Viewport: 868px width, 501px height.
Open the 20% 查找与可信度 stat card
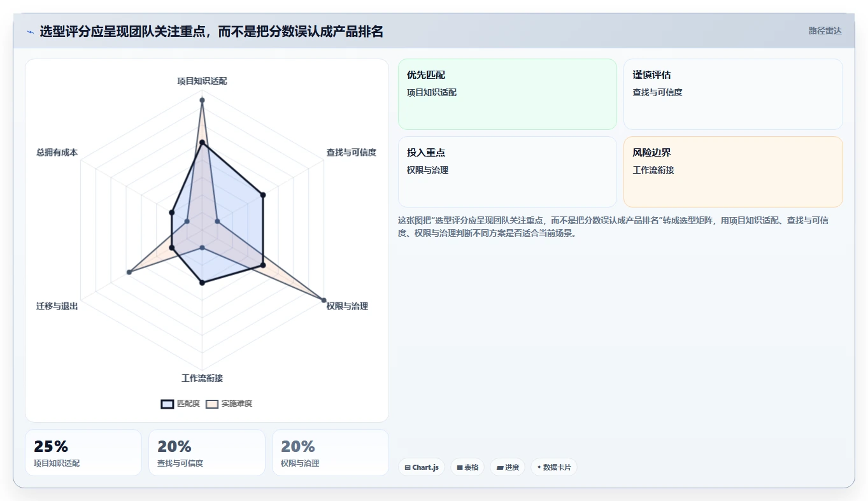(x=207, y=453)
